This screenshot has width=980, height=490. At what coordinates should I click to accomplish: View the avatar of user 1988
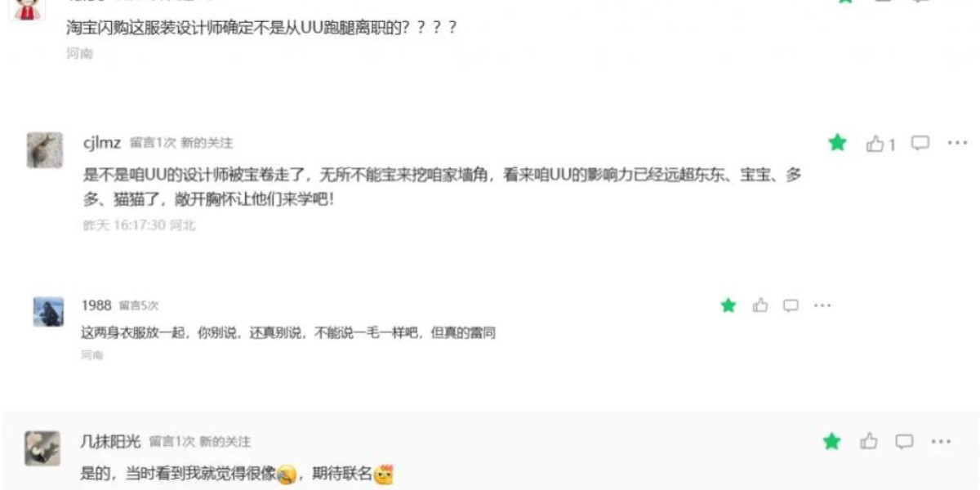pos(48,312)
